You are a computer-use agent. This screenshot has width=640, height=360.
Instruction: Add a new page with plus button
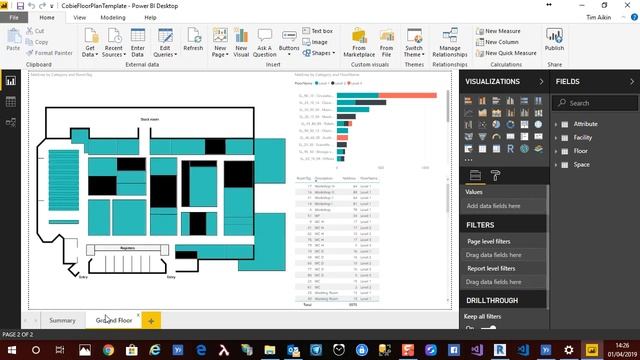point(151,321)
